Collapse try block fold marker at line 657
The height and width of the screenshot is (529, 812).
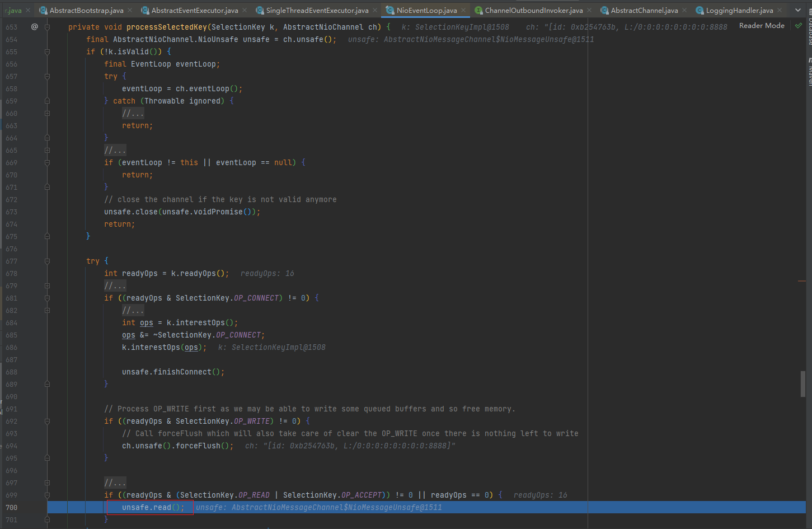(47, 76)
